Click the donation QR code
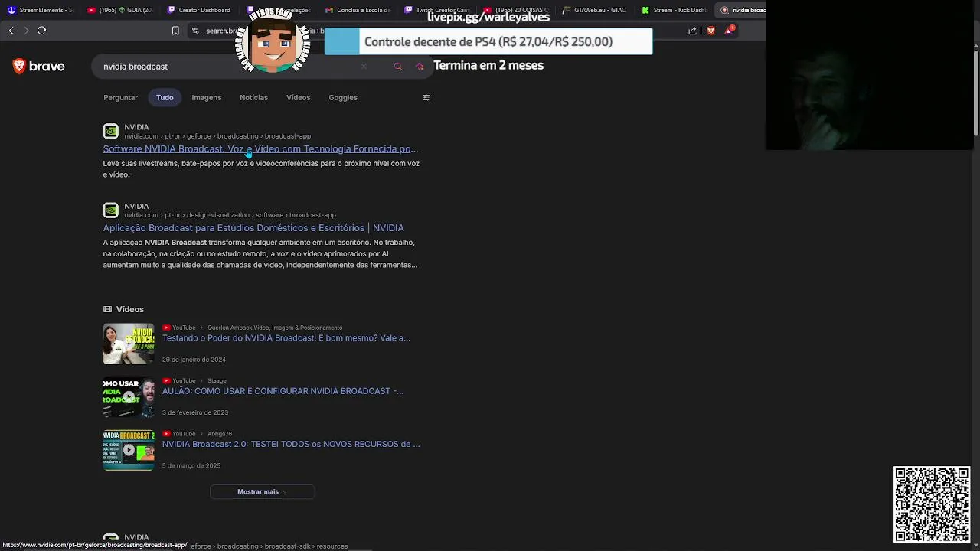 [932, 504]
